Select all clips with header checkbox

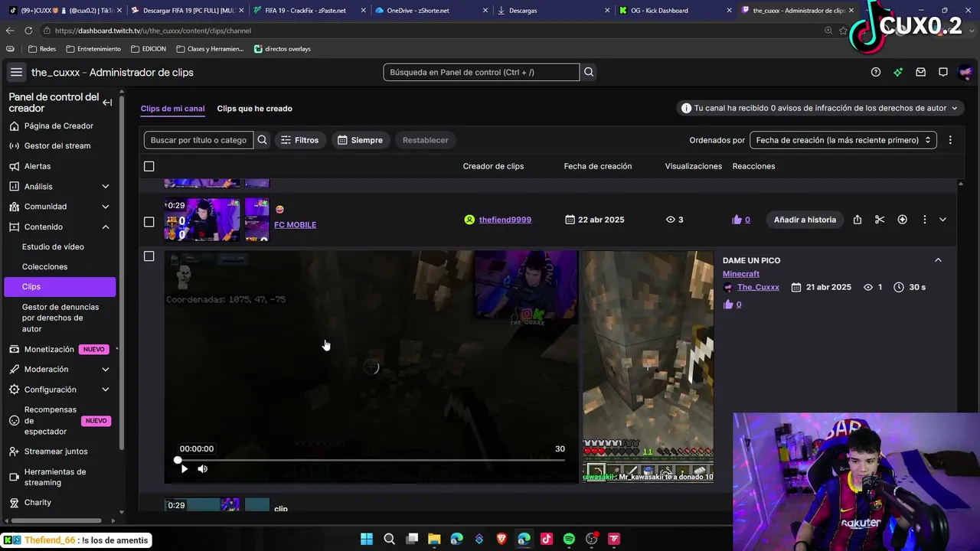149,166
